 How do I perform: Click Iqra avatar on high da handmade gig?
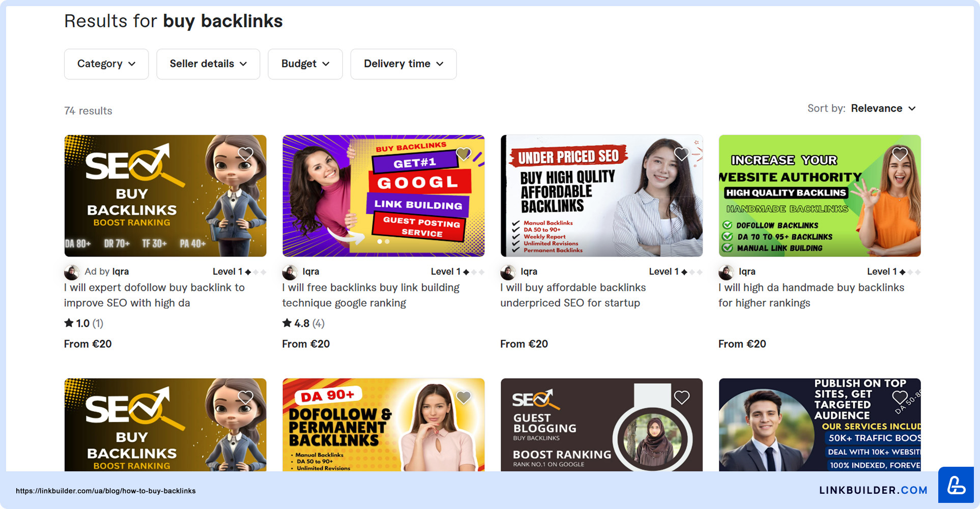coord(726,272)
